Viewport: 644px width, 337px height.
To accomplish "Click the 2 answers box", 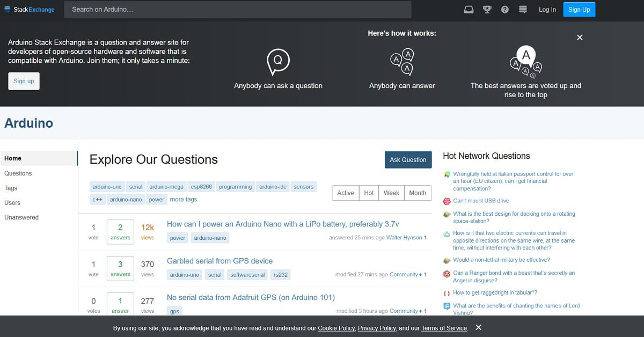I will pos(120,231).
